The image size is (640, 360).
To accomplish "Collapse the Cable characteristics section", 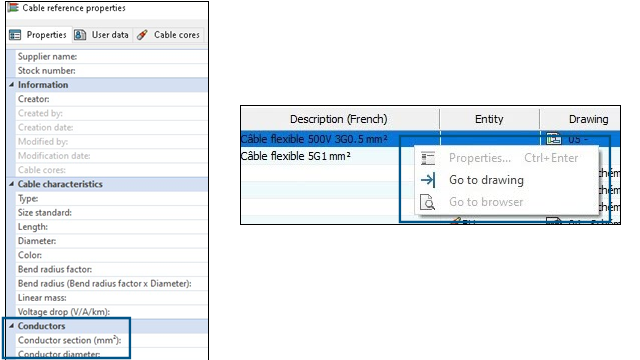I will point(11,184).
